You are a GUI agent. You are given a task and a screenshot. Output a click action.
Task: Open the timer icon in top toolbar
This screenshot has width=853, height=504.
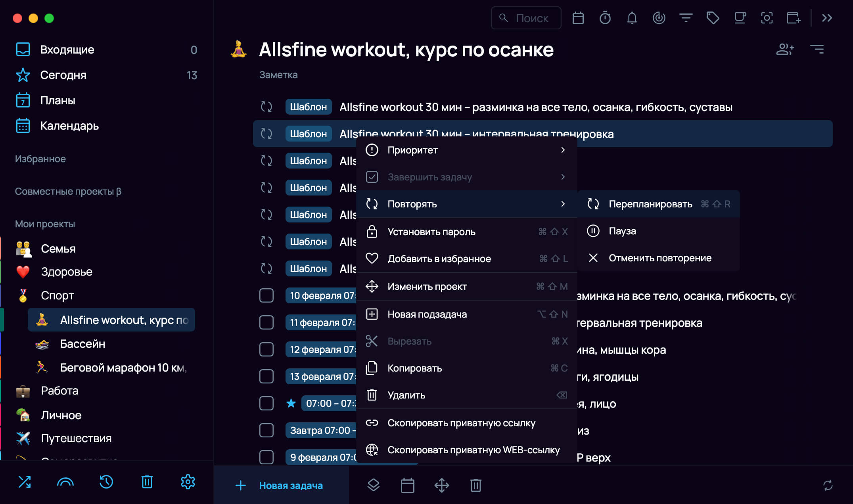point(605,18)
